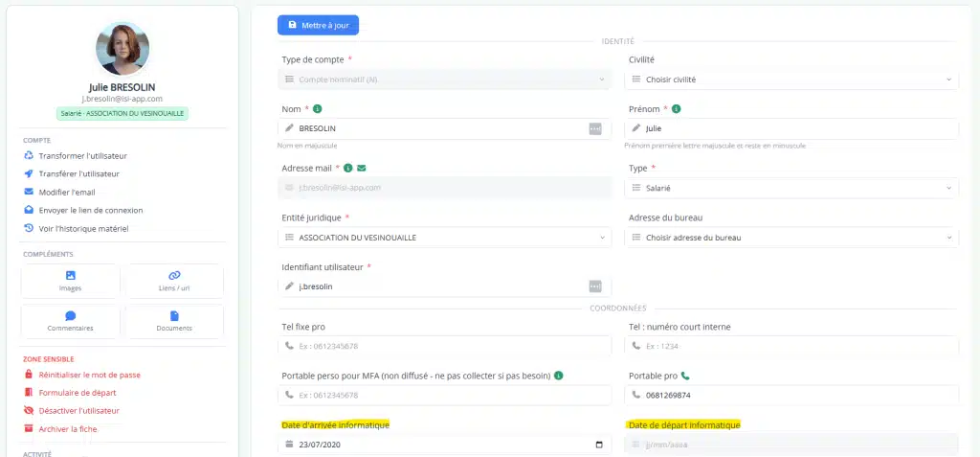Click the Portable perso pour MFA input
Viewport: 980px width, 457px height.
[444, 395]
